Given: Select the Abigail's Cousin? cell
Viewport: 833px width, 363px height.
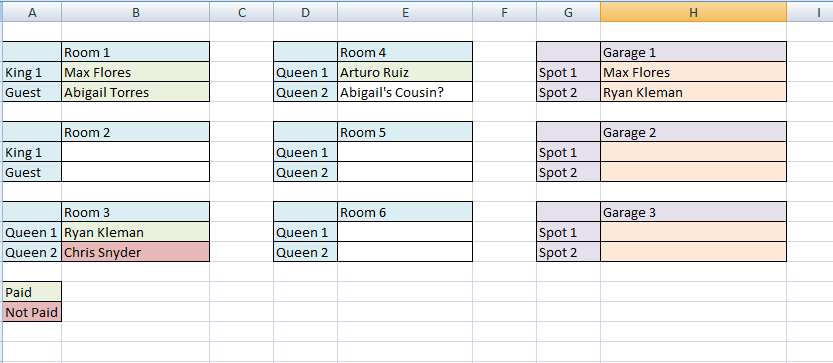Looking at the screenshot, I should 405,92.
